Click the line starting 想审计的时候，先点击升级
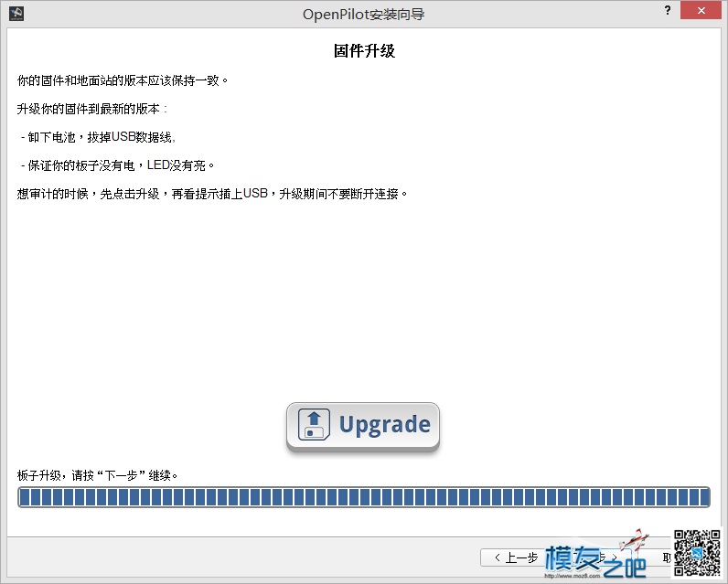 tap(212, 194)
